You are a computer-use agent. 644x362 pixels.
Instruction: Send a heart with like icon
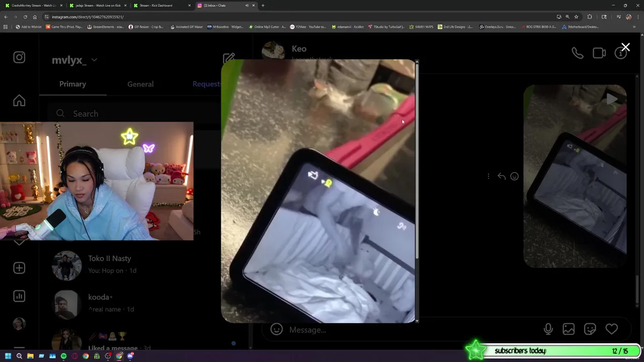click(611, 329)
